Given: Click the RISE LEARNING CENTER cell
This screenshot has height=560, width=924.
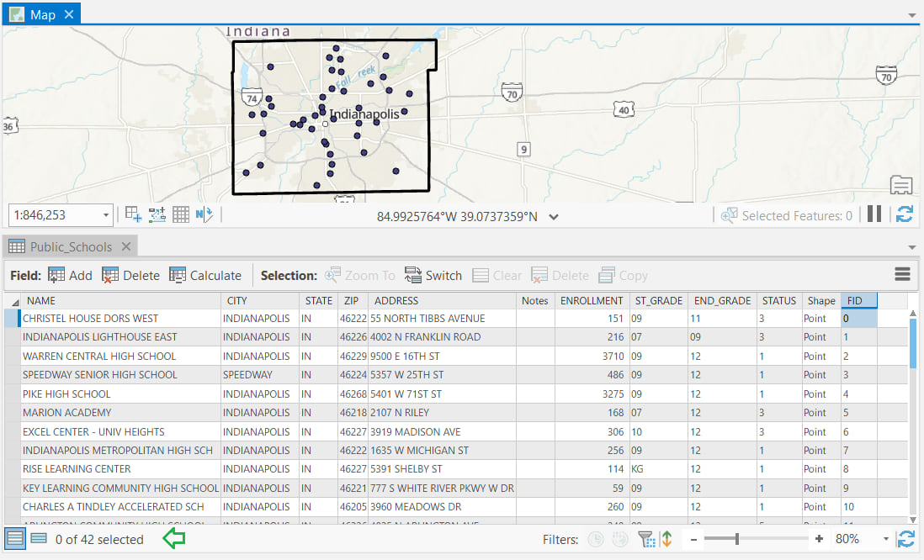Looking at the screenshot, I should point(121,468).
